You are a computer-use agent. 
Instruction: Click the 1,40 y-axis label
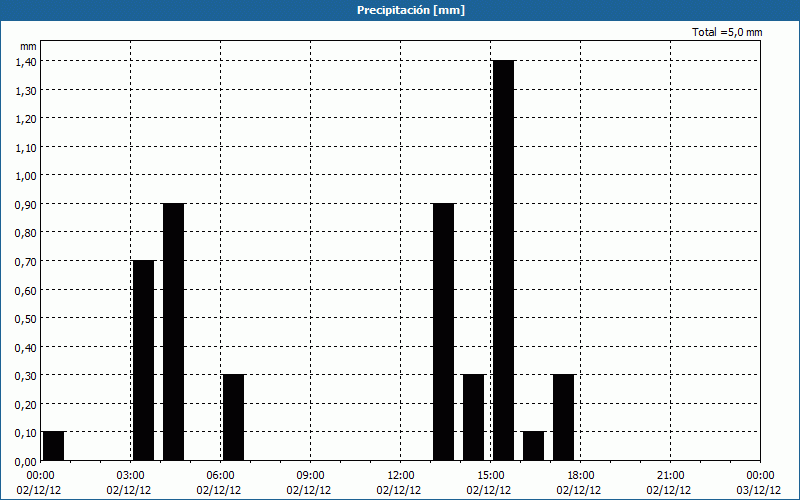(x=26, y=61)
